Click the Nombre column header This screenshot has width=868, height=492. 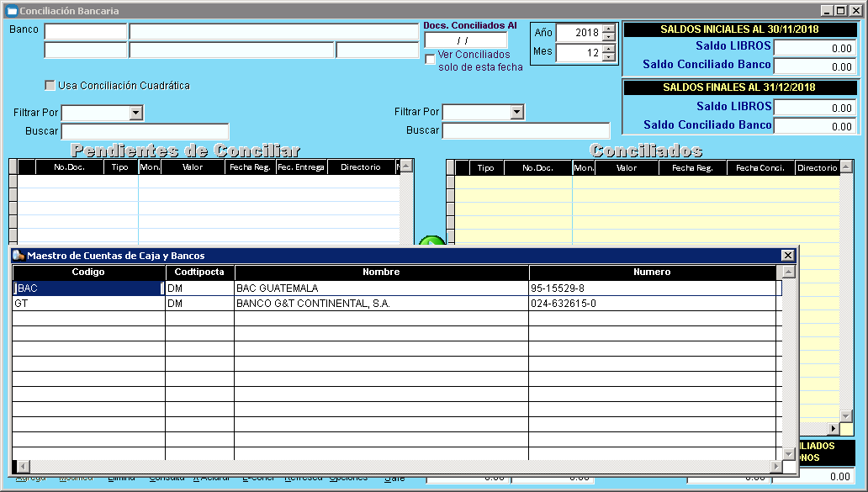381,272
